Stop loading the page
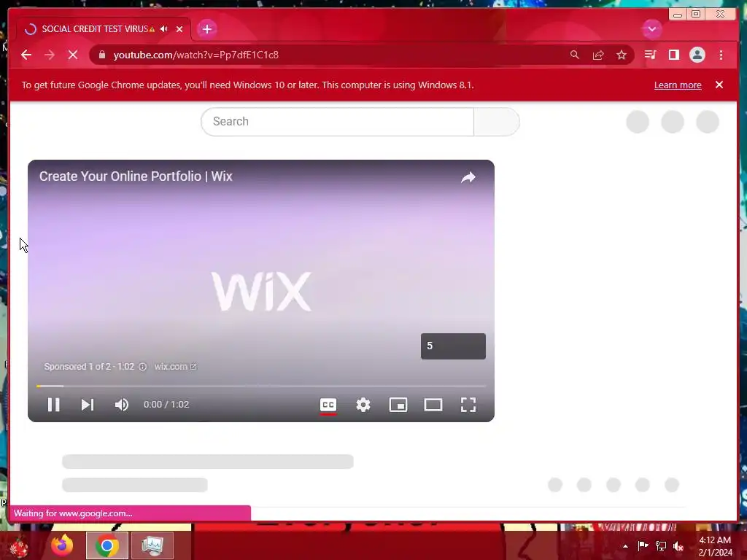The width and height of the screenshot is (747, 560). [x=73, y=55]
